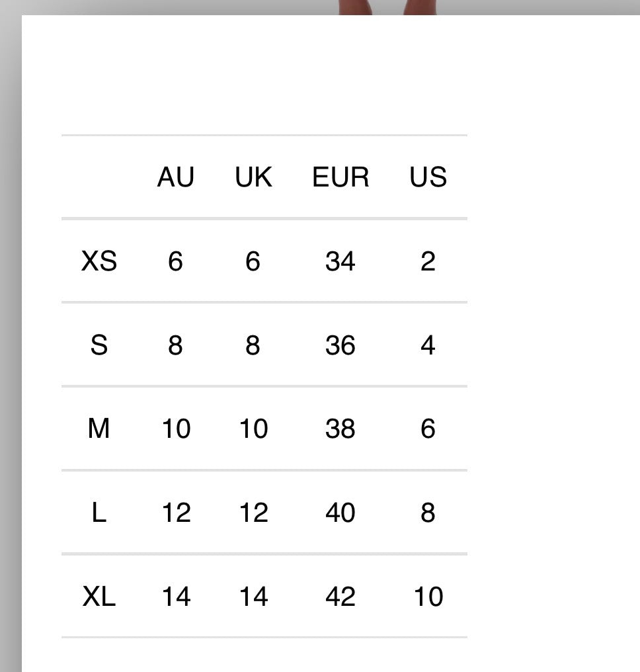Select the XL size row label

99,596
